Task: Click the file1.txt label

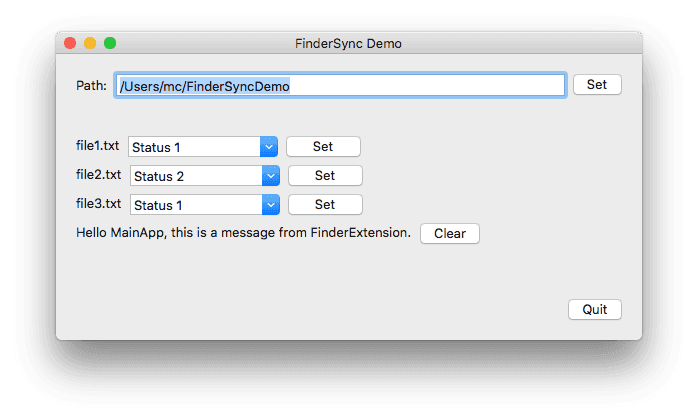Action: (98, 146)
